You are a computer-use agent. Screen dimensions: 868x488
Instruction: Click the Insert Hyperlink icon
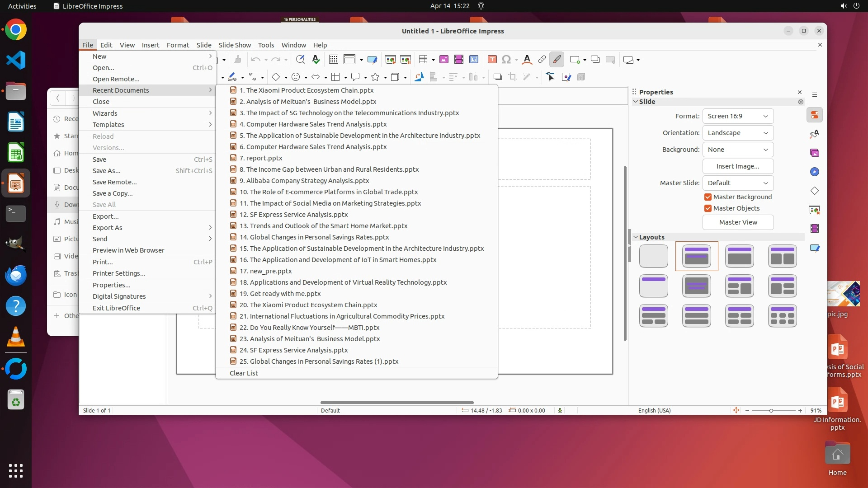pos(542,60)
